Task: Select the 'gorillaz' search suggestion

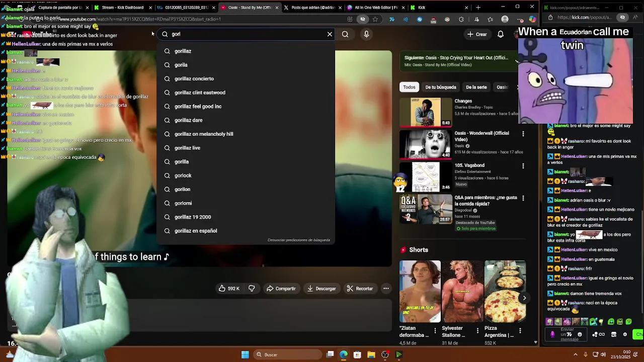Action: point(246,51)
